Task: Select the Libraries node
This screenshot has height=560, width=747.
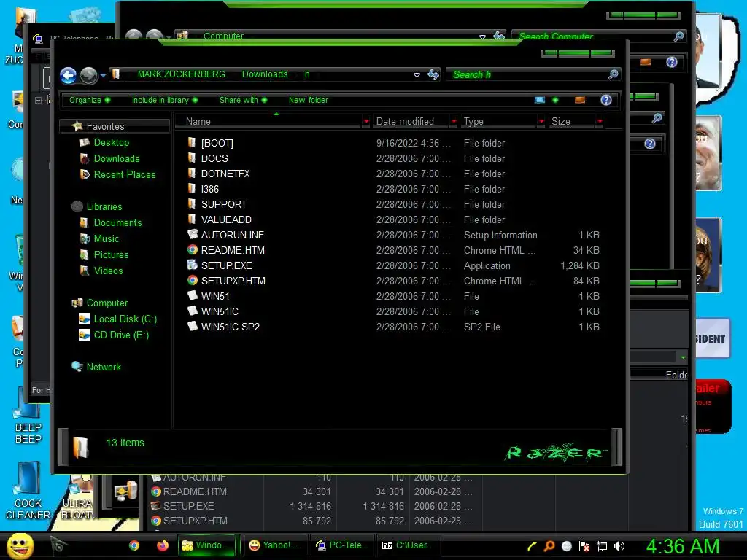Action: (104, 206)
